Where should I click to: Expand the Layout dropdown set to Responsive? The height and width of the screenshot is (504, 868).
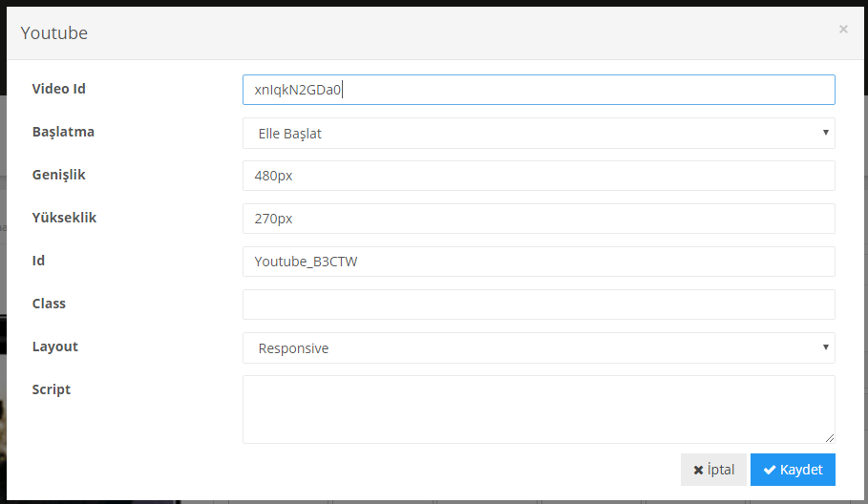click(539, 348)
